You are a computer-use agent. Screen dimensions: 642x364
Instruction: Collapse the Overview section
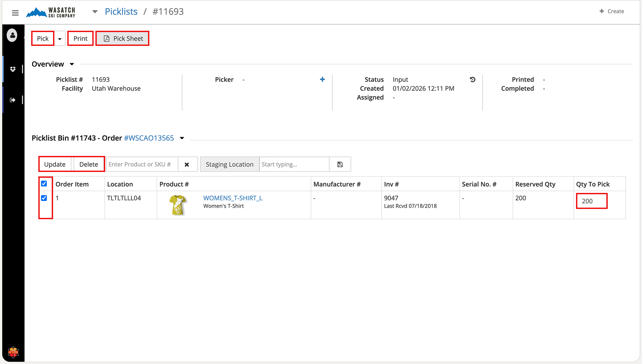[x=72, y=64]
